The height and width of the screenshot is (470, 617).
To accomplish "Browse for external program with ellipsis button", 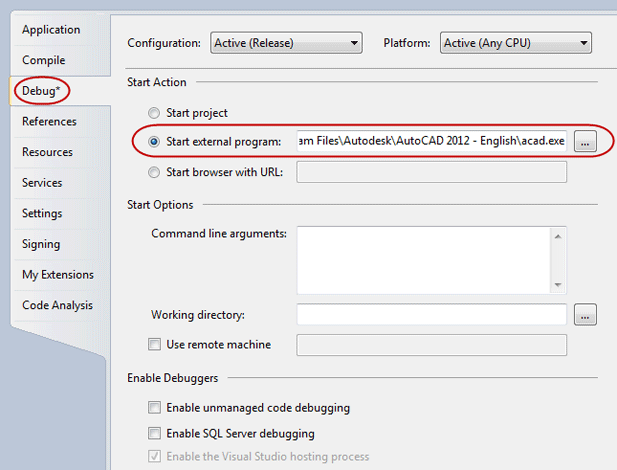I will point(585,141).
